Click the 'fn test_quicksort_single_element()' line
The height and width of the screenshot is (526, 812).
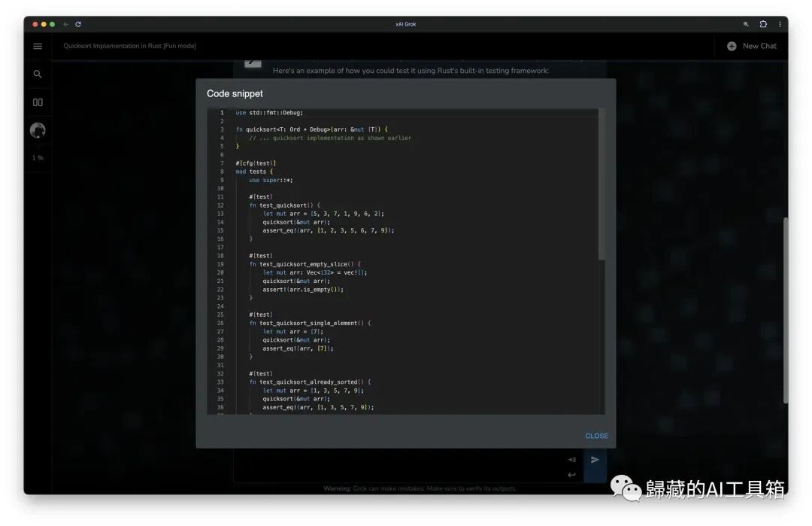point(310,323)
